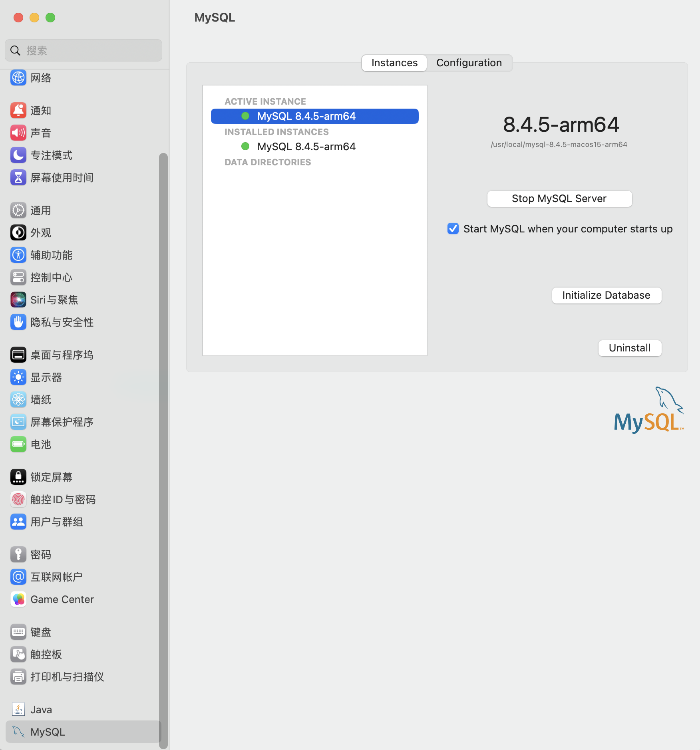Image resolution: width=700 pixels, height=750 pixels.
Task: Focus the sidebar search field
Action: [x=84, y=50]
